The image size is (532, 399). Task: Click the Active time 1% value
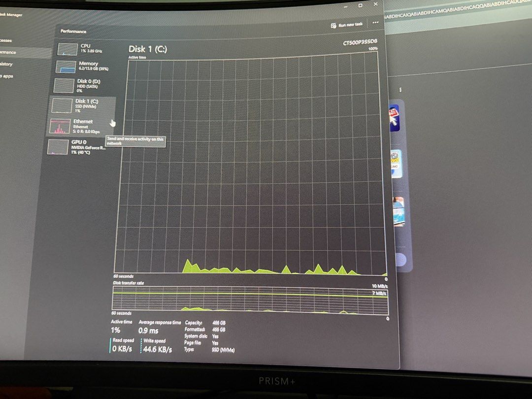tap(116, 330)
